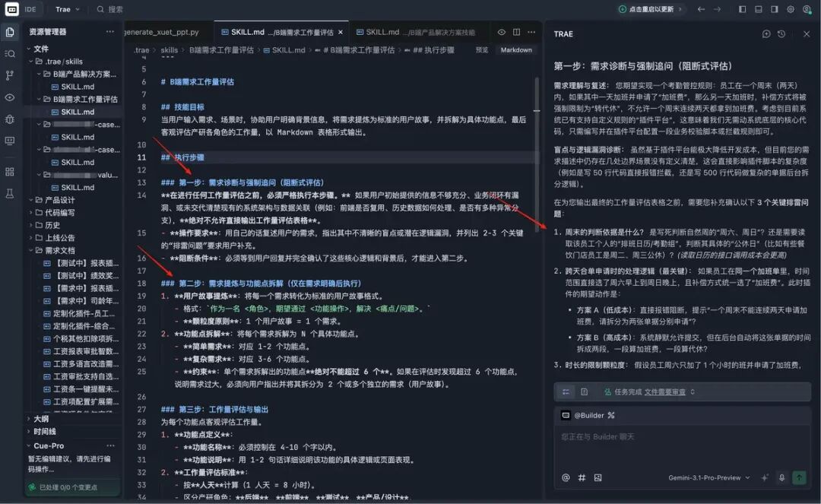
Task: Open the Gemini-3.1-Pro-Preview model dropdown
Action: coord(709,477)
